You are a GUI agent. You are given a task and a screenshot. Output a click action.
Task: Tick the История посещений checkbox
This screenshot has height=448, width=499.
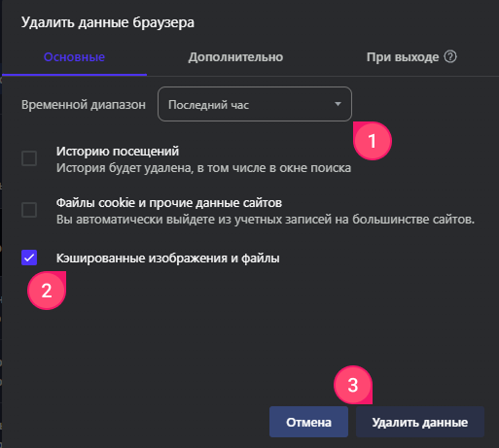29,158
